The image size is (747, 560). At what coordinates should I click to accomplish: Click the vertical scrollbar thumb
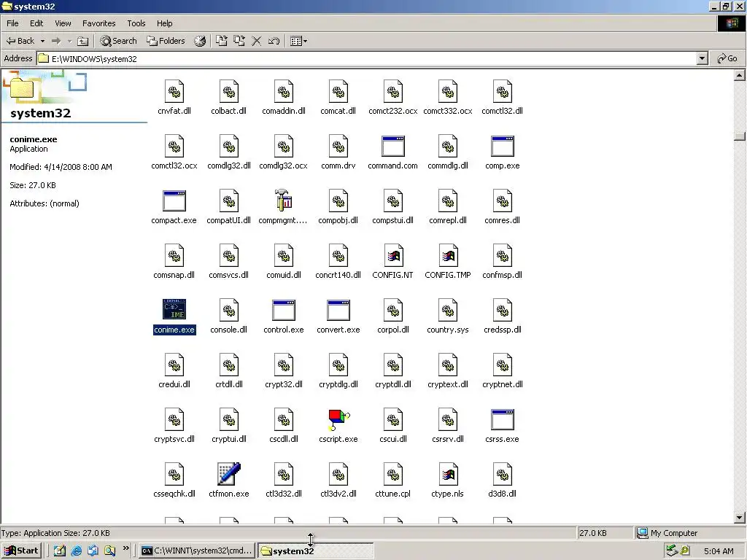pyautogui.click(x=740, y=136)
